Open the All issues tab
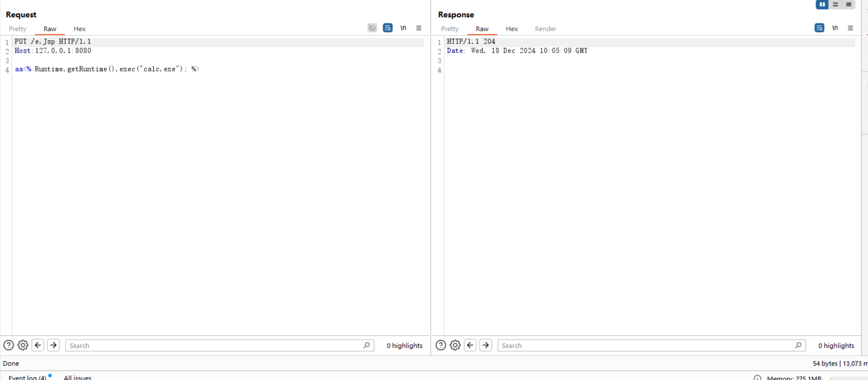868x380 pixels. click(x=78, y=377)
